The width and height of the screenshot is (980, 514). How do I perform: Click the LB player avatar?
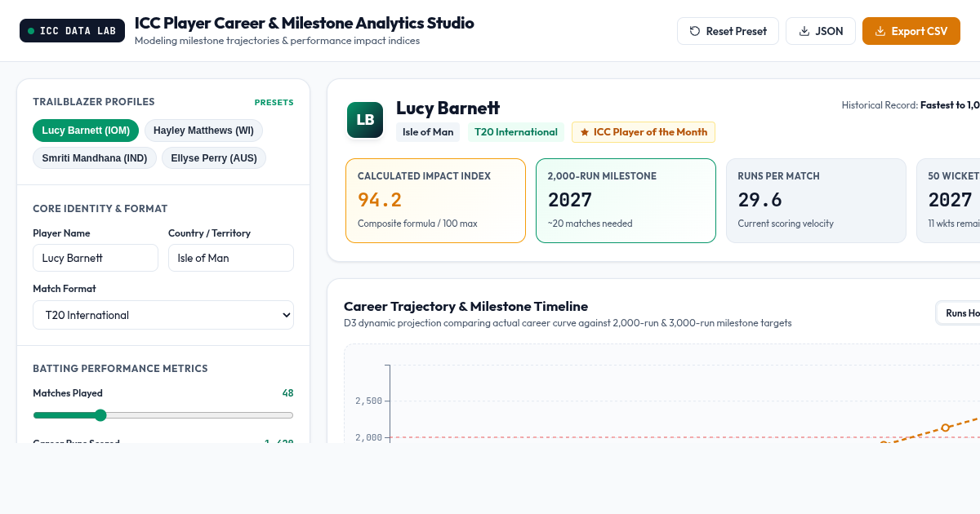365,120
